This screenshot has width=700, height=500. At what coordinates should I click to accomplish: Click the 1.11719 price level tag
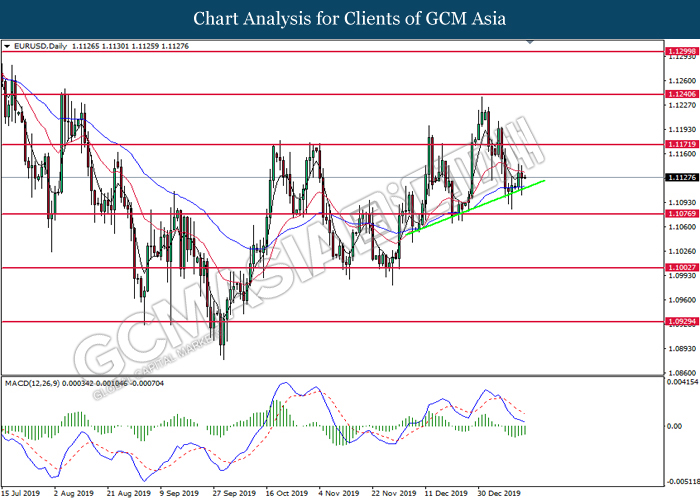click(x=681, y=144)
